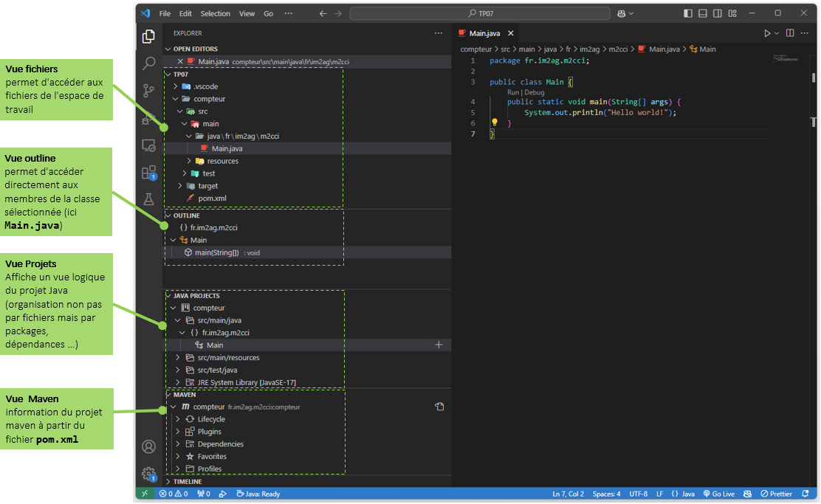Open the Search view in activity bar
Image resolution: width=821 pixels, height=504 pixels.
[148, 63]
